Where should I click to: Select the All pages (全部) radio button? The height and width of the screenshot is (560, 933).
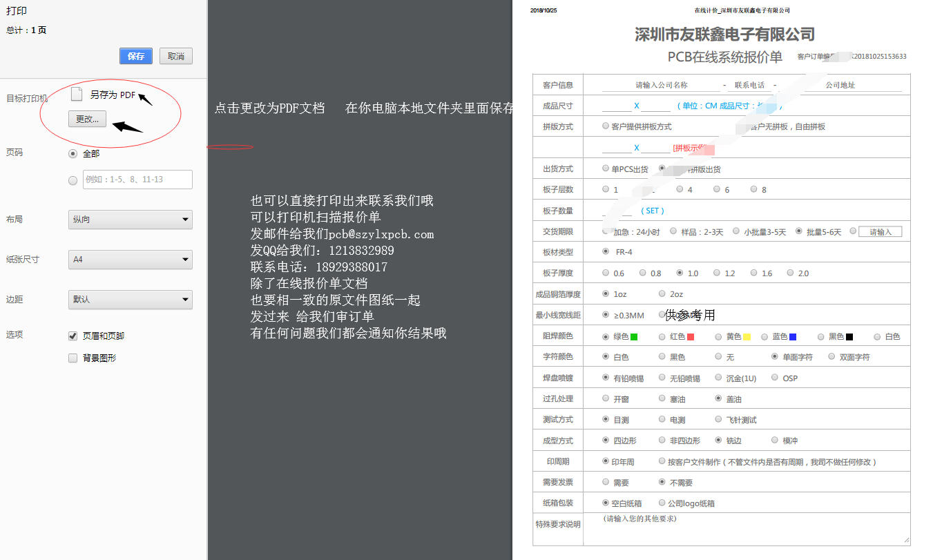73,153
